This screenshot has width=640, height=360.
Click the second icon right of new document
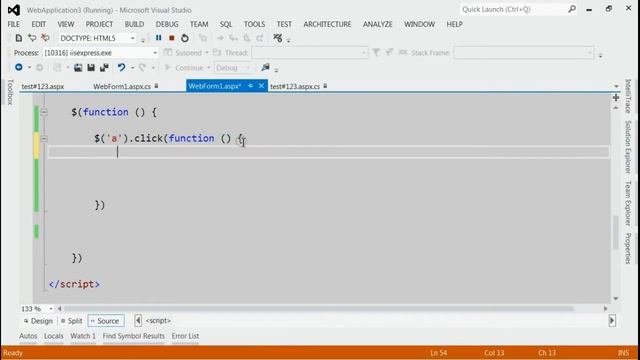45,38
